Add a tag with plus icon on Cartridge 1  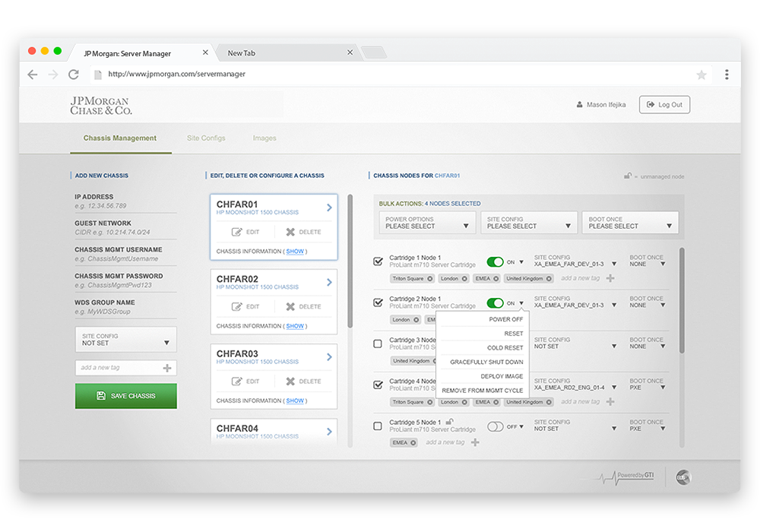pyautogui.click(x=611, y=278)
